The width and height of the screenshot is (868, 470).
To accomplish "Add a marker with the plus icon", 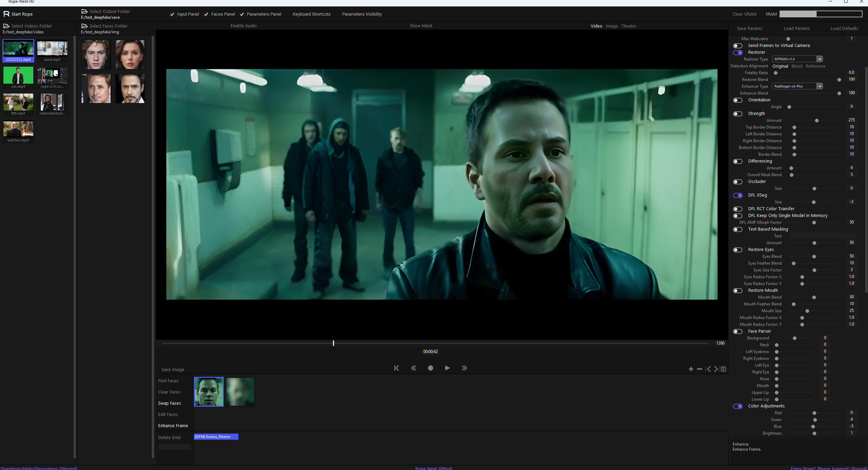I will click(x=691, y=369).
